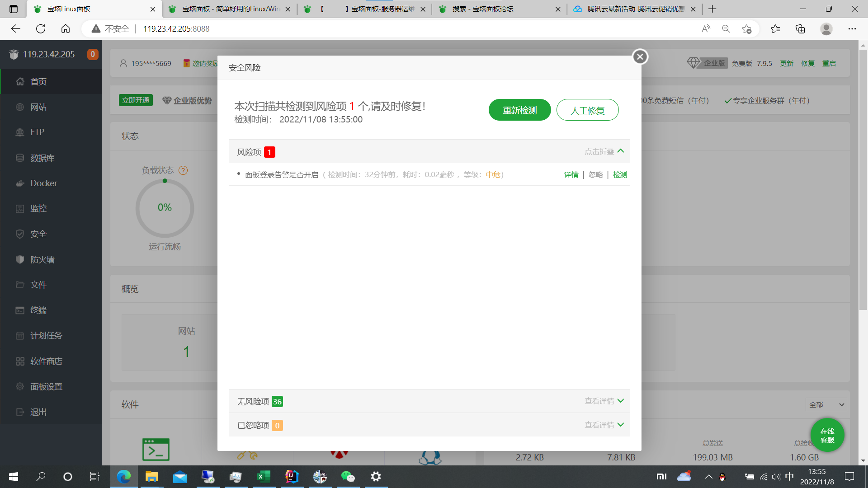The height and width of the screenshot is (488, 868).
Task: Click the 人工修复 button
Action: (587, 110)
